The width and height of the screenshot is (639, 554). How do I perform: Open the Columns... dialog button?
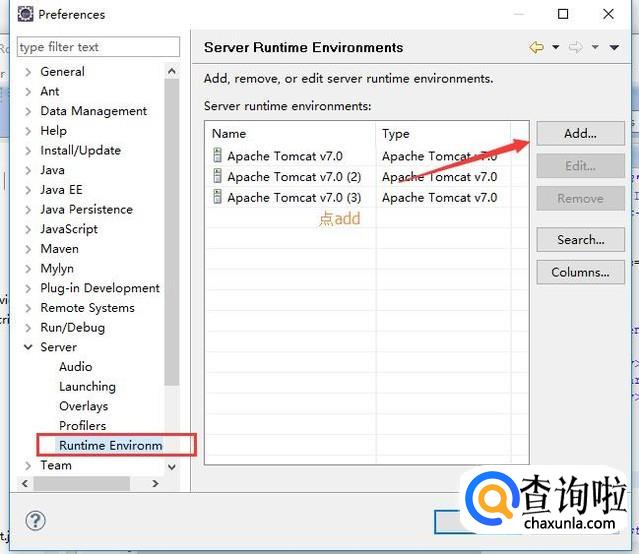pos(580,272)
